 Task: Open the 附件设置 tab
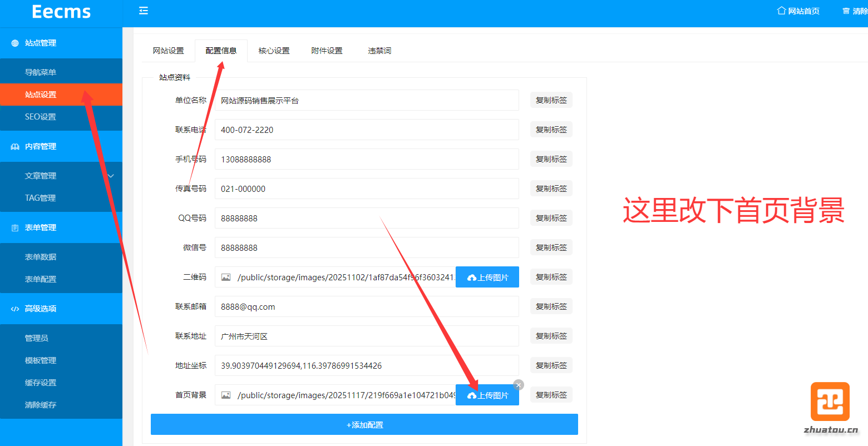click(327, 51)
